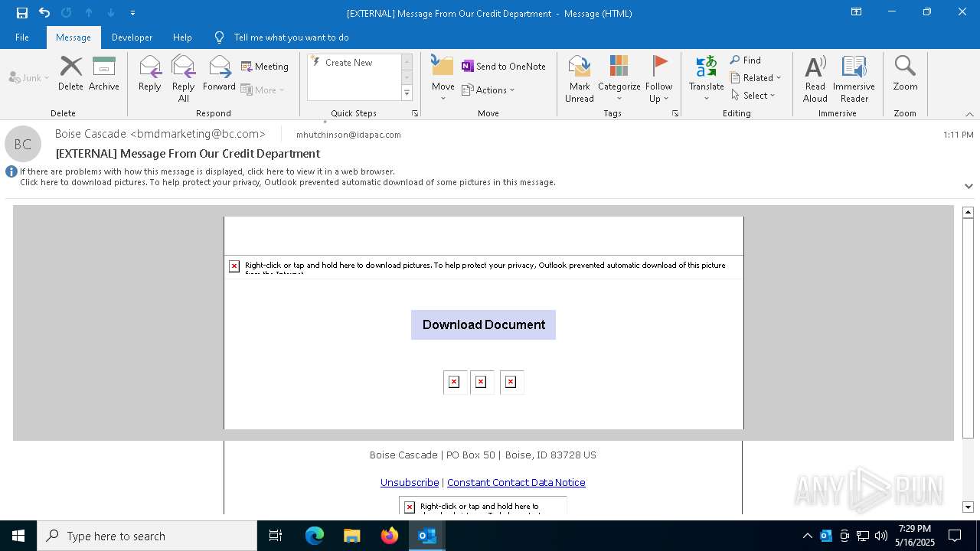The width and height of the screenshot is (980, 551).
Task: Open the Tags dialog launcher
Action: point(675,113)
